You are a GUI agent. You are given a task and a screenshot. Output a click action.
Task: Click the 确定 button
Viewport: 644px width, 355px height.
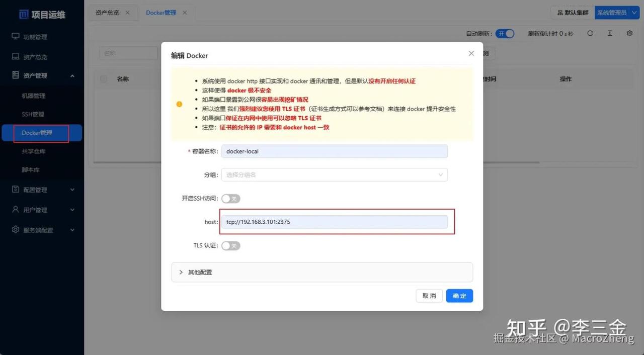(459, 296)
